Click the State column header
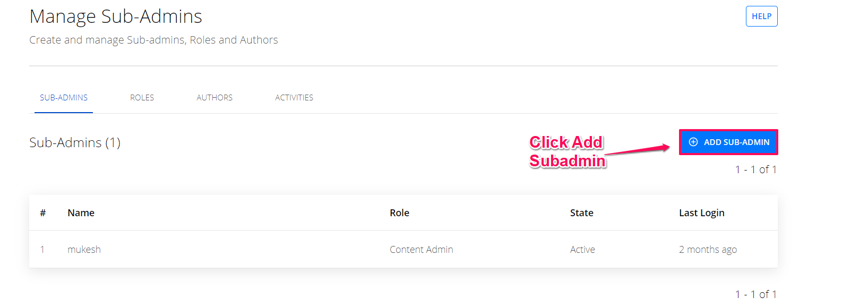The width and height of the screenshot is (868, 306). pos(582,212)
